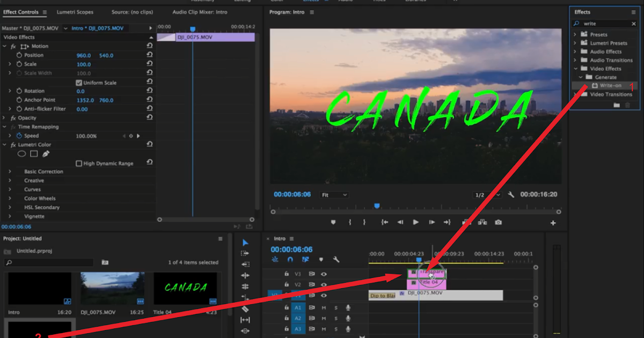Click the effects search field
This screenshot has height=338, width=644.
[x=605, y=24]
